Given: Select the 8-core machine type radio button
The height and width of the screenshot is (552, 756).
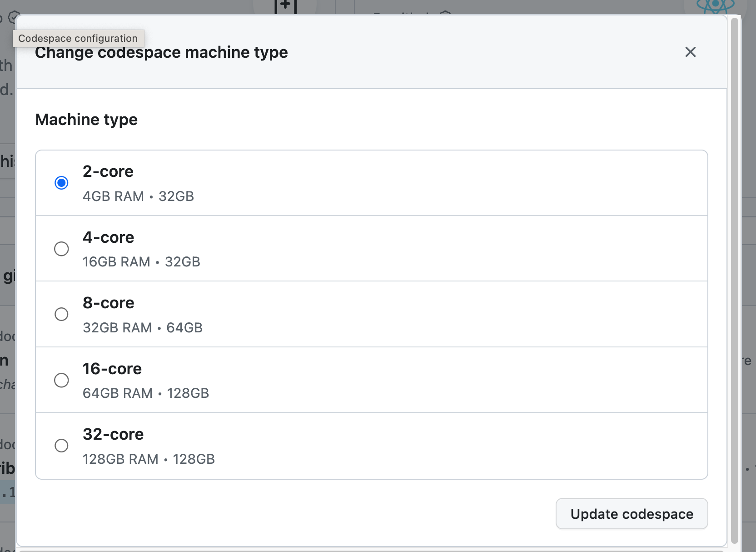Looking at the screenshot, I should point(61,314).
